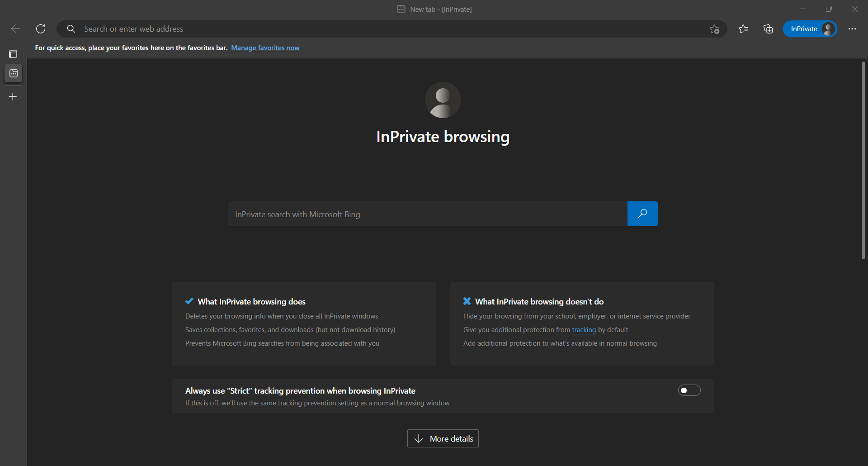Viewport: 868px width, 466px height.
Task: Click the blue X cross icon
Action: pos(467,301)
